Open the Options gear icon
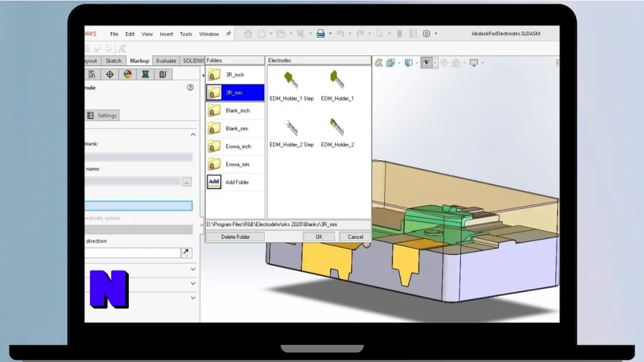The width and height of the screenshot is (644, 362). [x=426, y=34]
